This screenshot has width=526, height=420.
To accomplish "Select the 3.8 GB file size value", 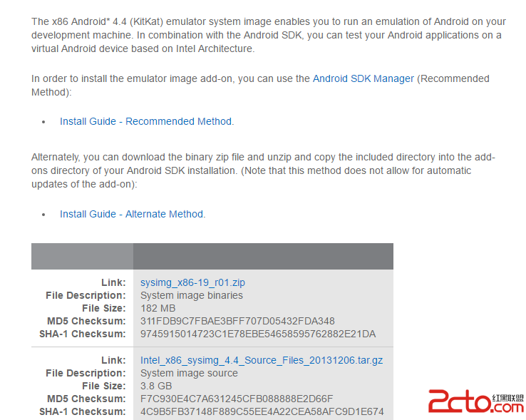I will coord(156,386).
